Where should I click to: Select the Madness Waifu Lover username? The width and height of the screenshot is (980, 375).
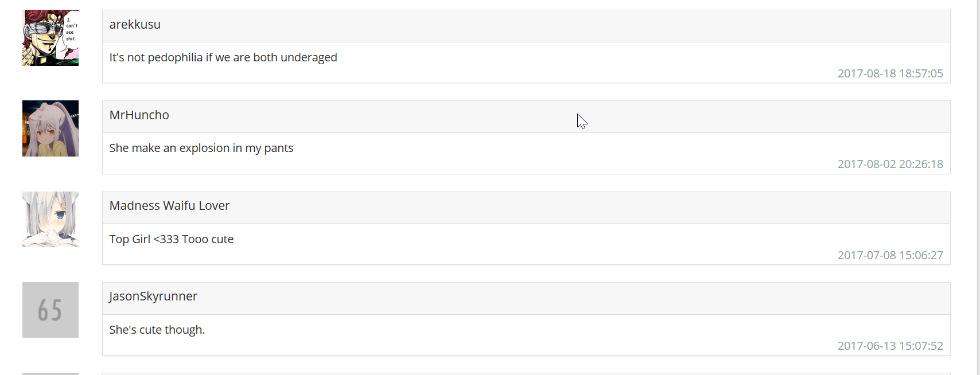pos(169,206)
